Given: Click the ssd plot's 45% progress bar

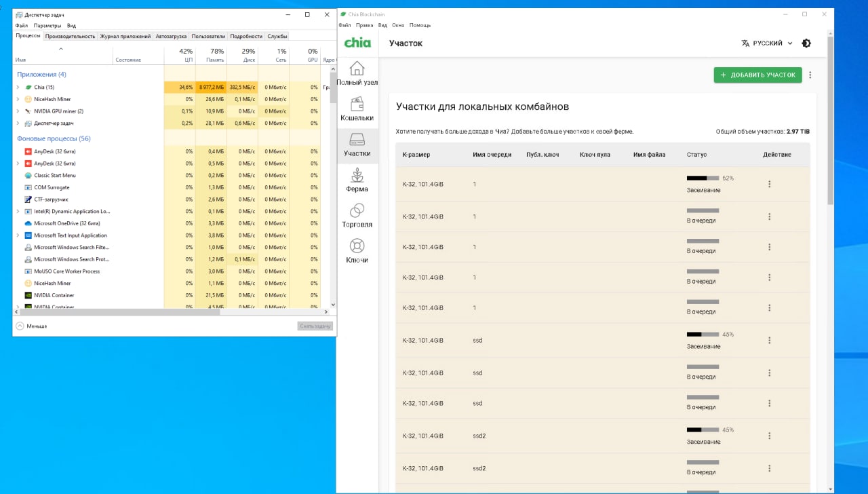Looking at the screenshot, I should pyautogui.click(x=703, y=335).
